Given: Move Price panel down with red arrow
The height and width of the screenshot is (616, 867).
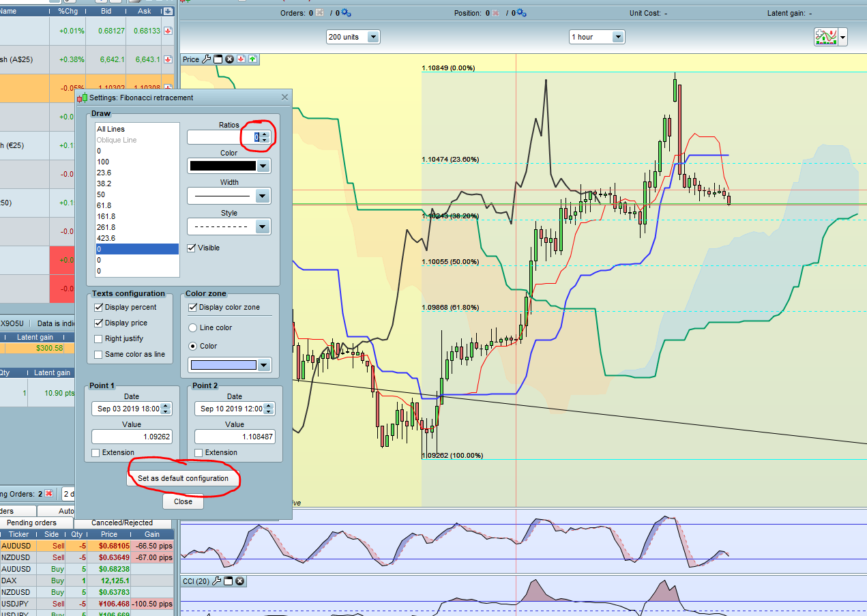Looking at the screenshot, I should [241, 59].
